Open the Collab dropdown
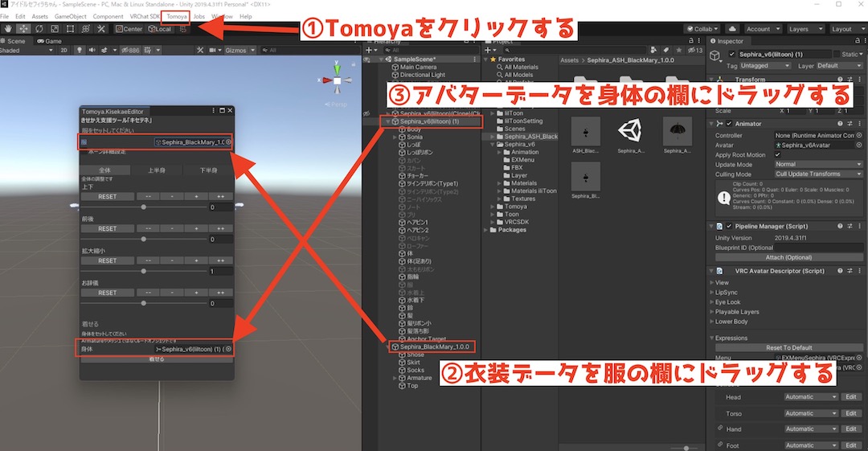The height and width of the screenshot is (451, 868). click(702, 29)
